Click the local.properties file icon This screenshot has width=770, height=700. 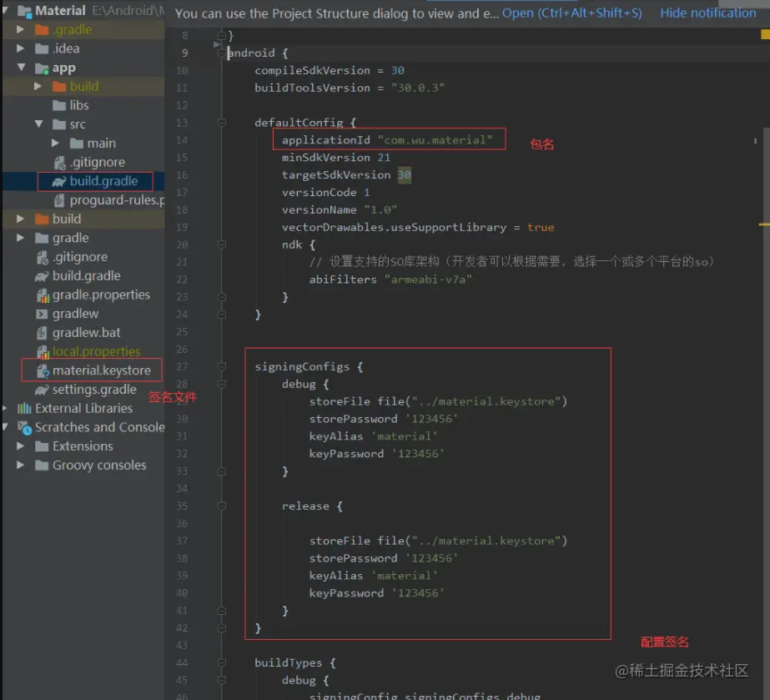[x=43, y=352]
